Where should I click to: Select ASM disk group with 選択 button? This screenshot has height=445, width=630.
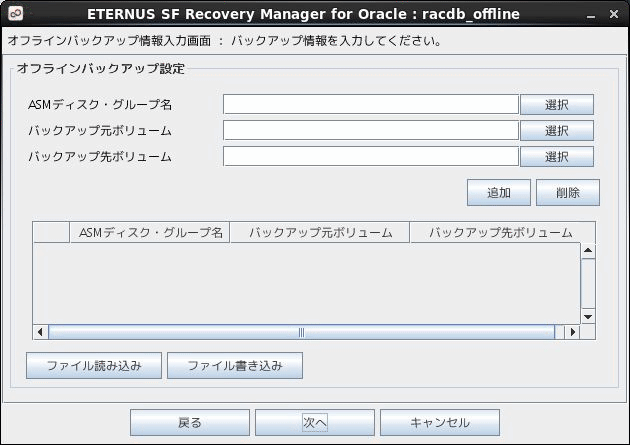[557, 104]
